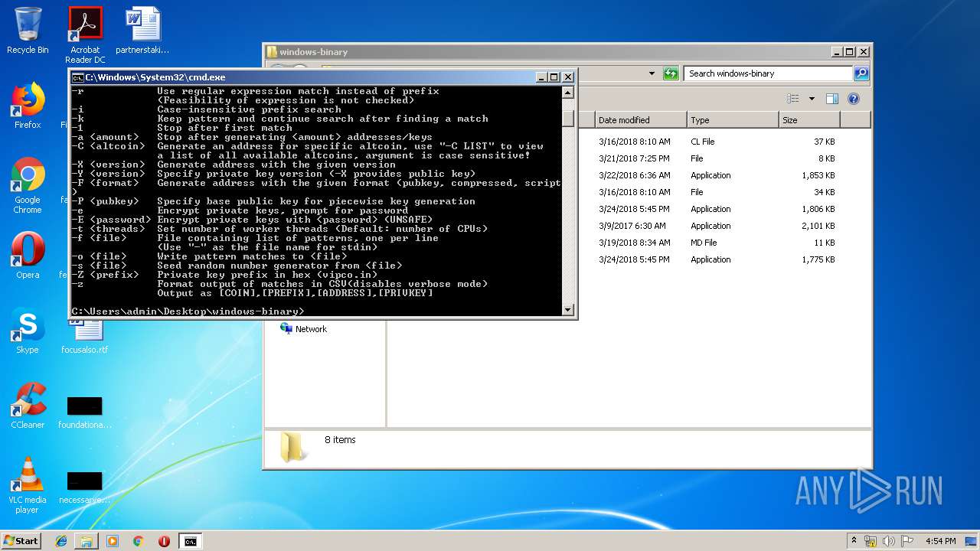Open Firefox desktop shortcut
This screenshot has width=980, height=551.
[28, 106]
